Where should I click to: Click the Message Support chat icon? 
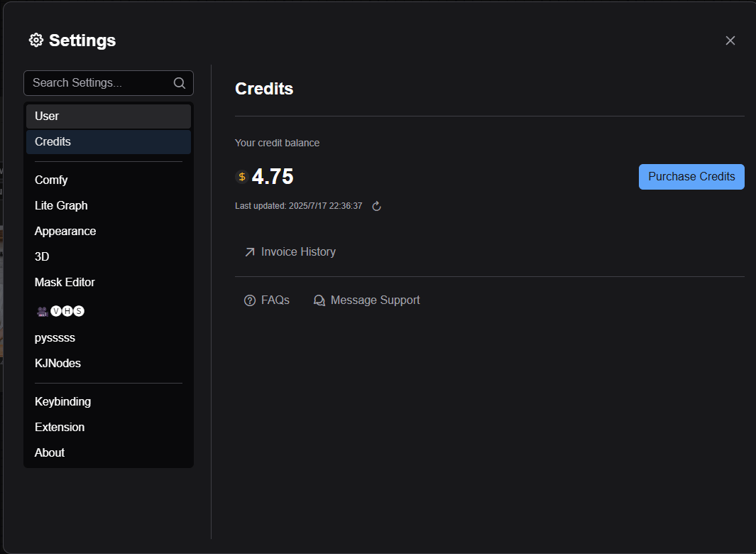[x=319, y=300]
